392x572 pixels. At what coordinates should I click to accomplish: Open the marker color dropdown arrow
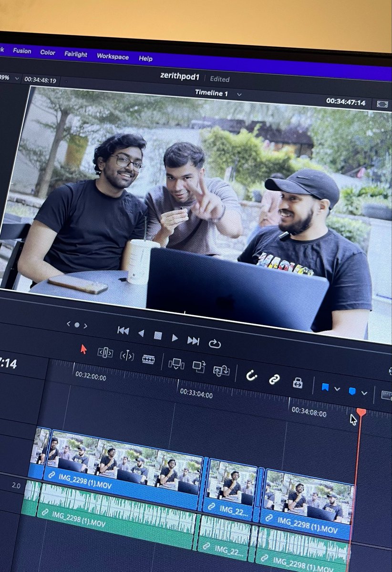tap(364, 393)
